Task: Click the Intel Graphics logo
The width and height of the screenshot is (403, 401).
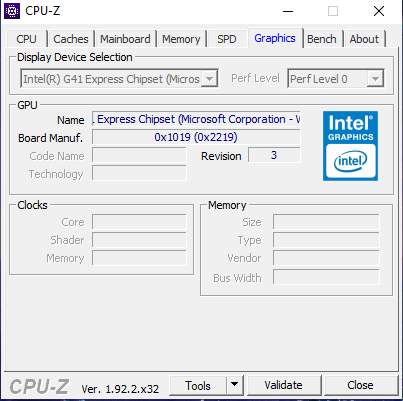Action: tap(350, 146)
